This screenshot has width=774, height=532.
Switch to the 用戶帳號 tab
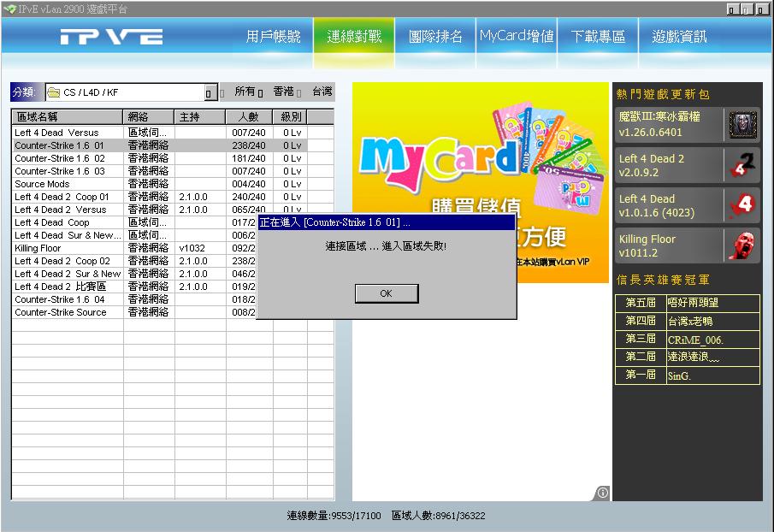pyautogui.click(x=273, y=37)
